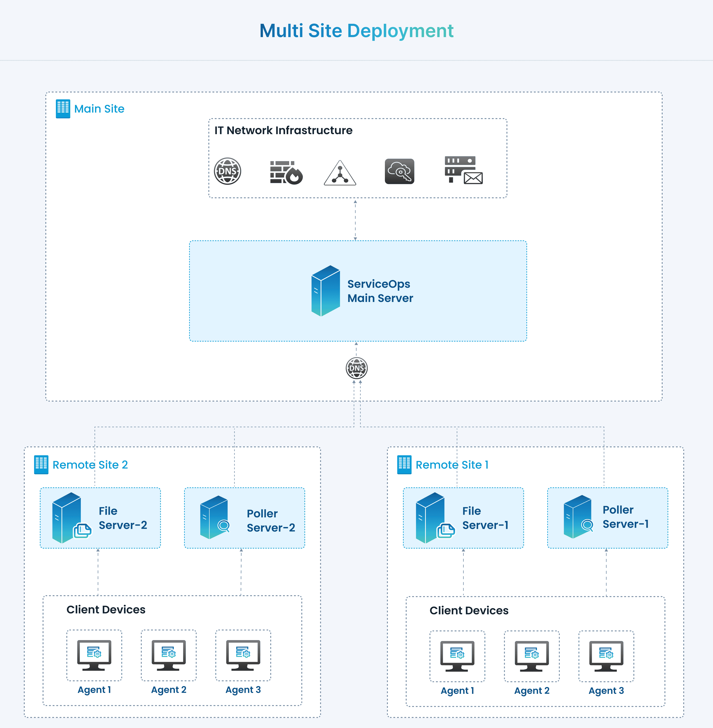Click the Multi Site Deployment title
This screenshot has width=713, height=728.
[x=356, y=31]
